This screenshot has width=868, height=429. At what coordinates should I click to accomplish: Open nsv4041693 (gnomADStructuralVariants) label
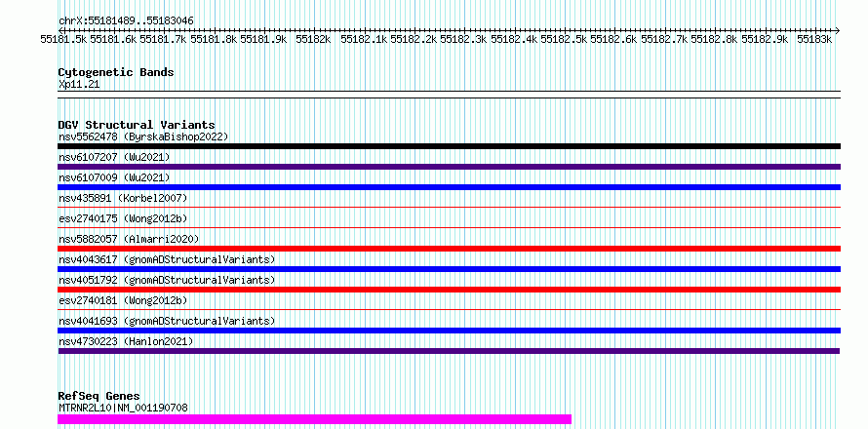(167, 321)
